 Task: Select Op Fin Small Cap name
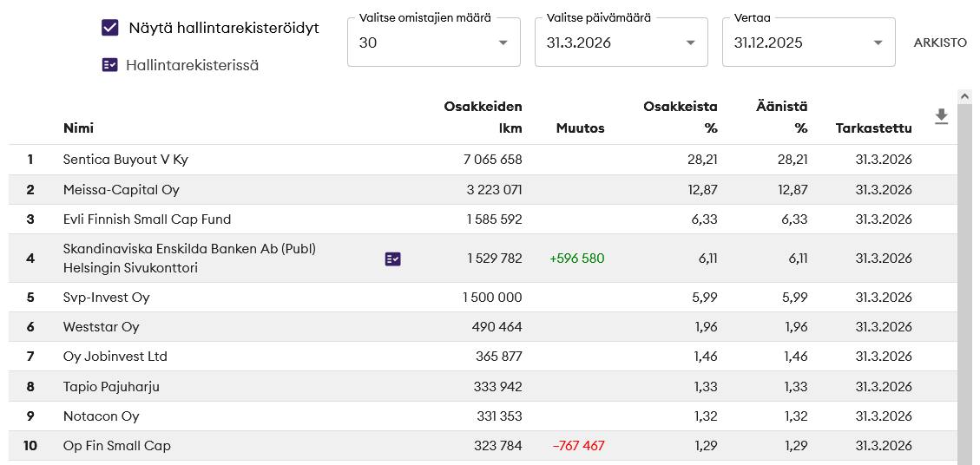(117, 446)
